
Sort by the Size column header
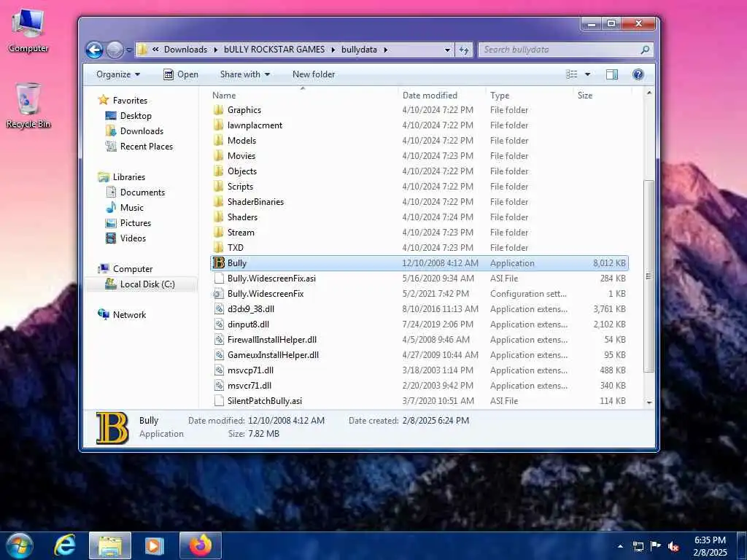(x=585, y=96)
